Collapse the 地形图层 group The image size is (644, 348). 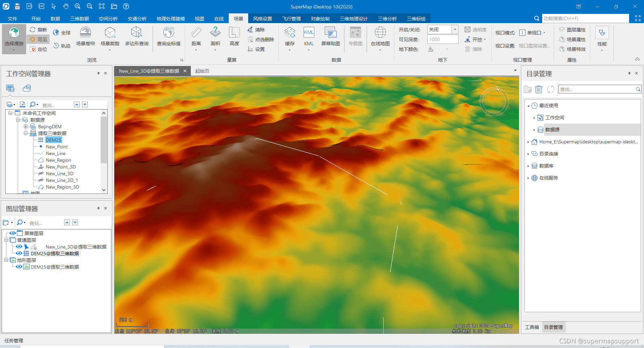(x=6, y=260)
